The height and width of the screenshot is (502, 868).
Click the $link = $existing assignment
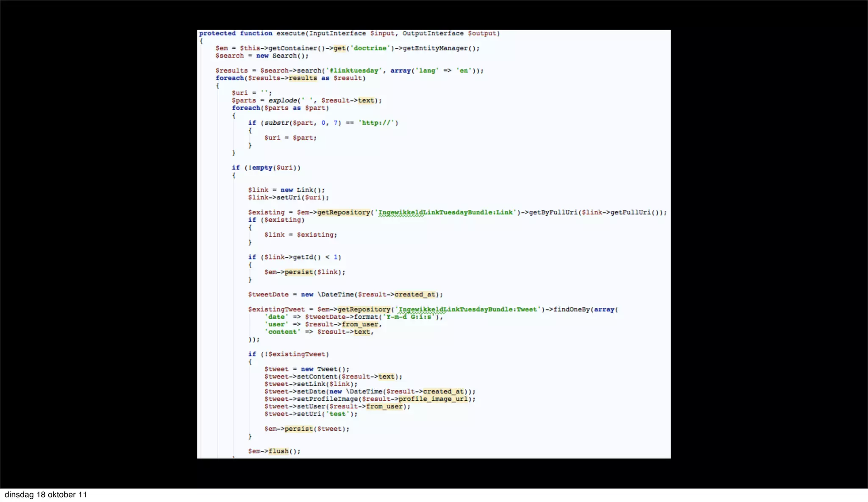(x=300, y=235)
